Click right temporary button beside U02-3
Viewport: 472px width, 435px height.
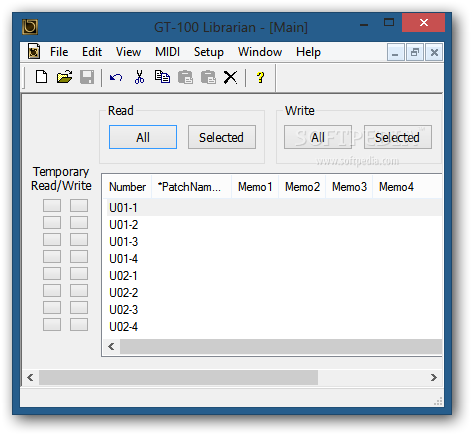pos(79,308)
